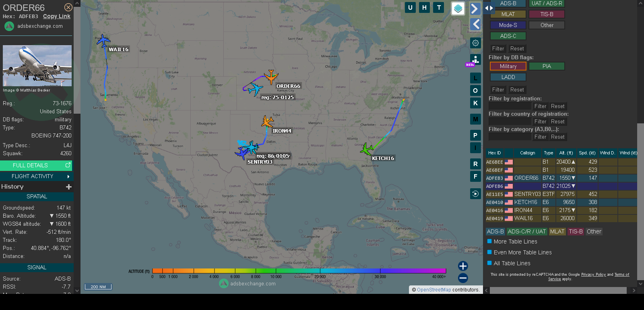
Task: Toggle the R map option button
Action: pyautogui.click(x=475, y=164)
